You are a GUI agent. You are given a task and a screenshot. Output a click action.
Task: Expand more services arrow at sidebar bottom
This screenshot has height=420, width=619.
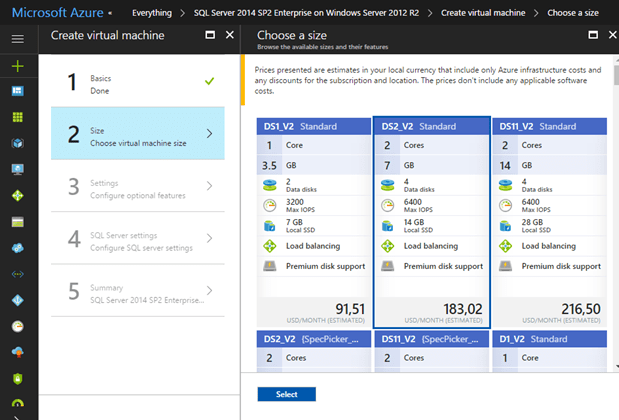(17, 417)
